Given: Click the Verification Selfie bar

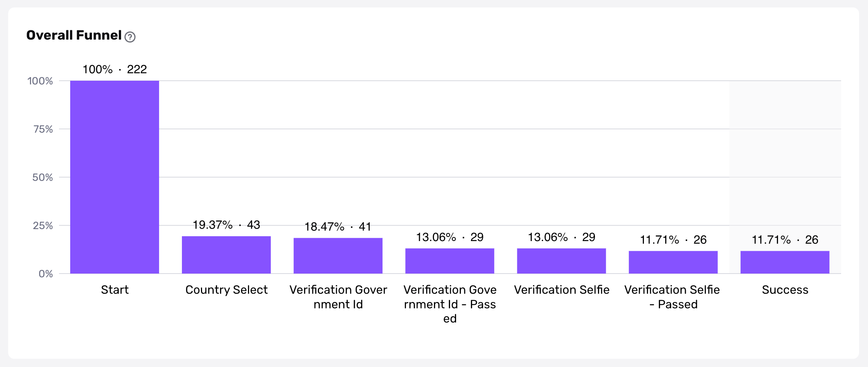Looking at the screenshot, I should [561, 261].
